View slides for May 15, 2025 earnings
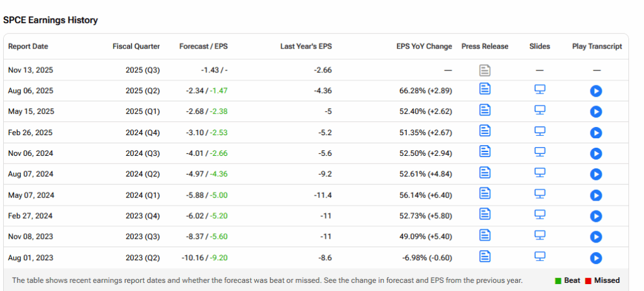 pos(540,111)
